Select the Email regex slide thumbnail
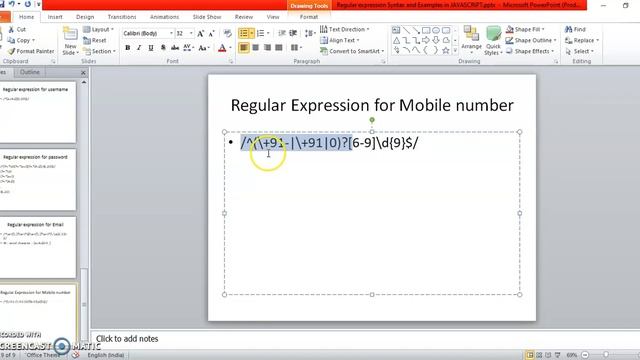640x360 pixels. click(x=38, y=247)
